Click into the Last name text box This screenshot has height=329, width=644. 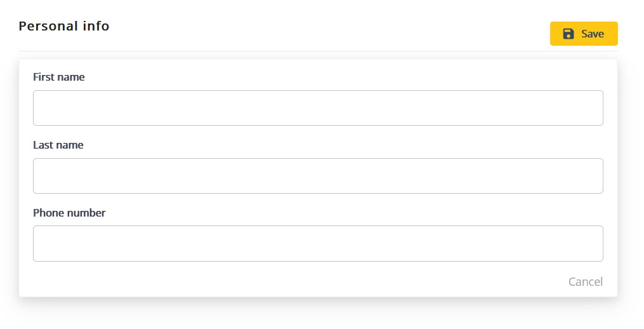pyautogui.click(x=318, y=176)
